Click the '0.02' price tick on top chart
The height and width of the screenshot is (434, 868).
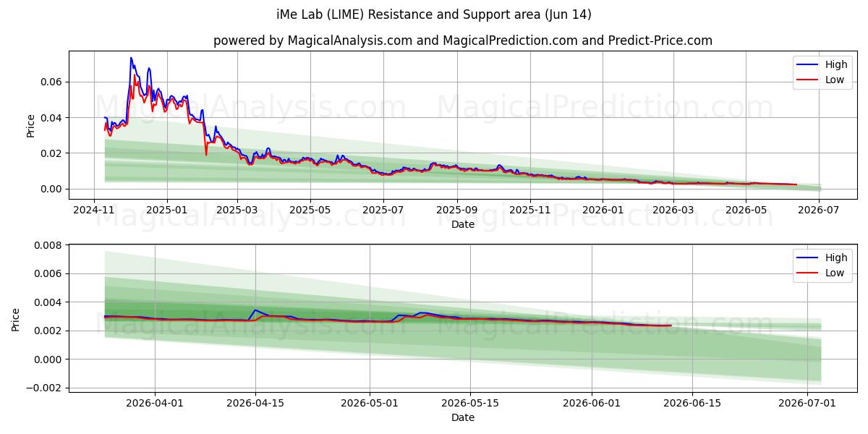point(52,153)
